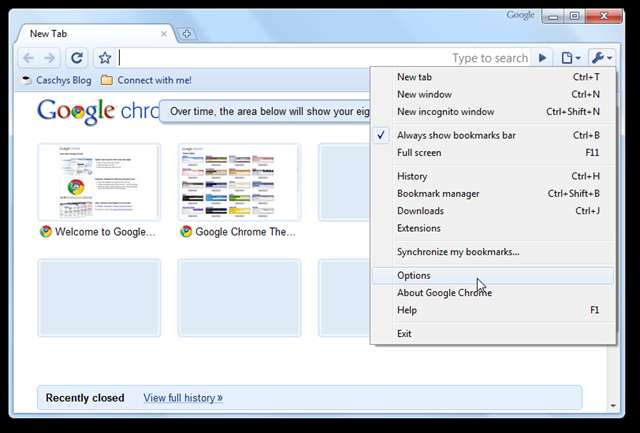The height and width of the screenshot is (433, 640).
Task: Toggle Always show bookmarks bar
Action: [493, 135]
